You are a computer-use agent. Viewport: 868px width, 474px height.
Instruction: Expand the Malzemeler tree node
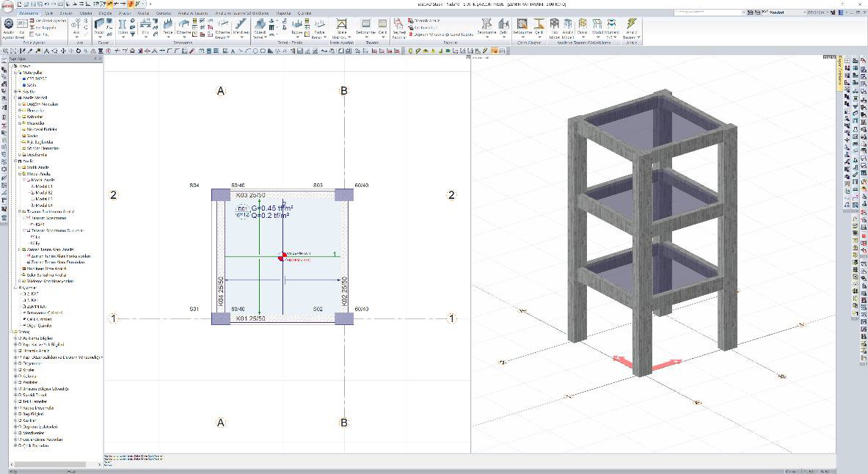click(x=15, y=73)
